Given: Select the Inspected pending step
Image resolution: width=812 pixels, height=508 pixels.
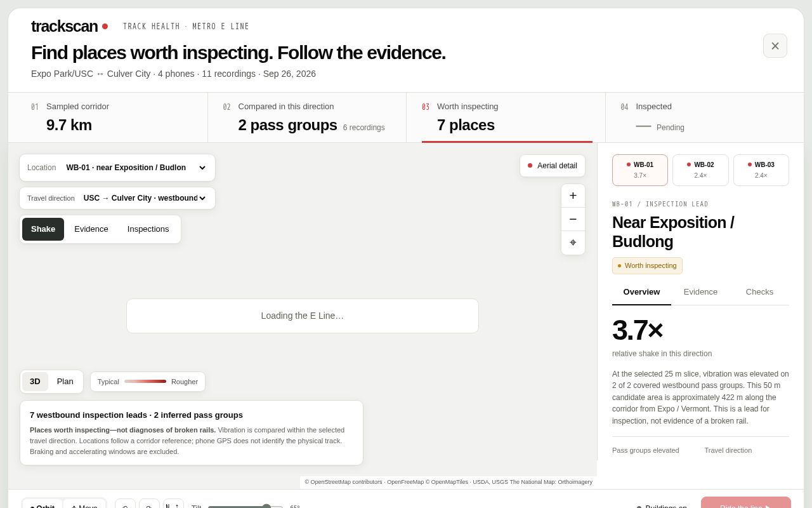Looking at the screenshot, I should 705,117.
